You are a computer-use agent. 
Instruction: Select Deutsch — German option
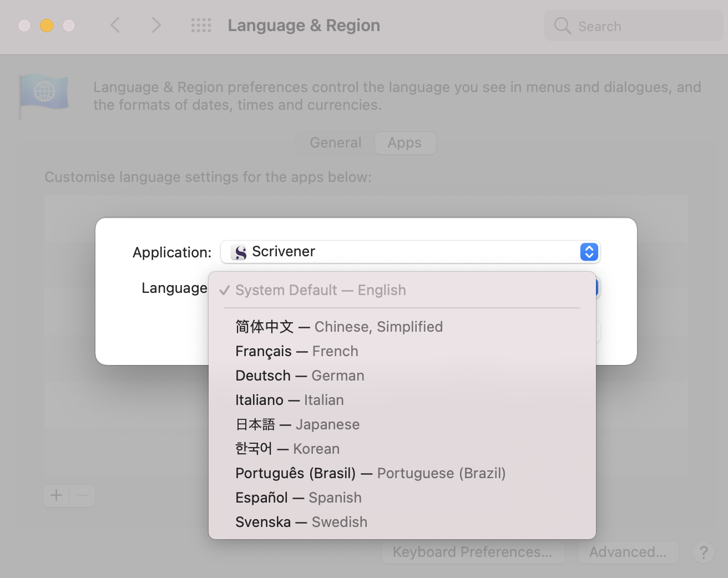click(x=402, y=376)
